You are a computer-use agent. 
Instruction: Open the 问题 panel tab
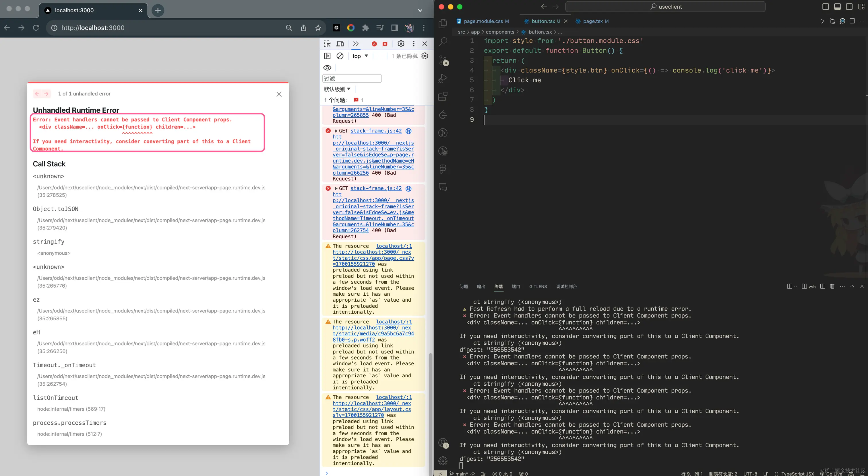(x=463, y=286)
